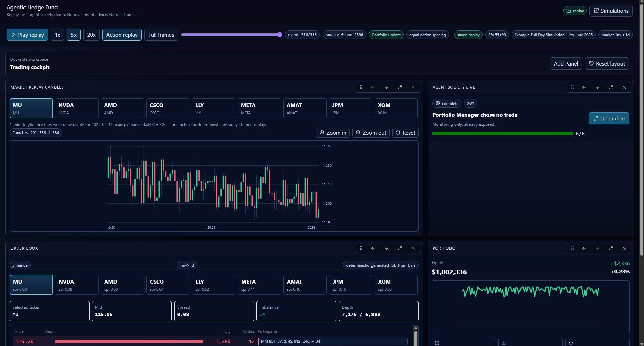Select AMD tab in candles panel
The height and width of the screenshot is (346, 644).
pos(122,108)
